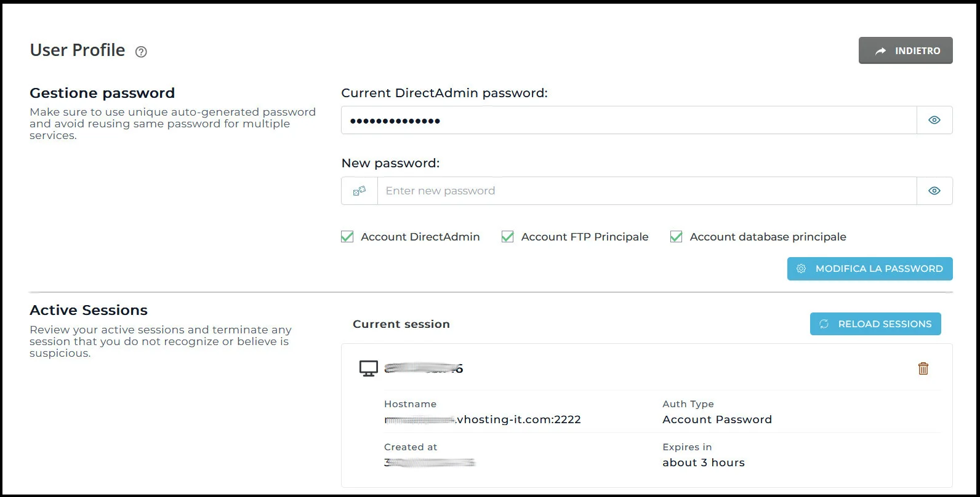Viewport: 980px width, 497px height.
Task: Click the refresh icon on Reload Sessions
Action: [825, 324]
